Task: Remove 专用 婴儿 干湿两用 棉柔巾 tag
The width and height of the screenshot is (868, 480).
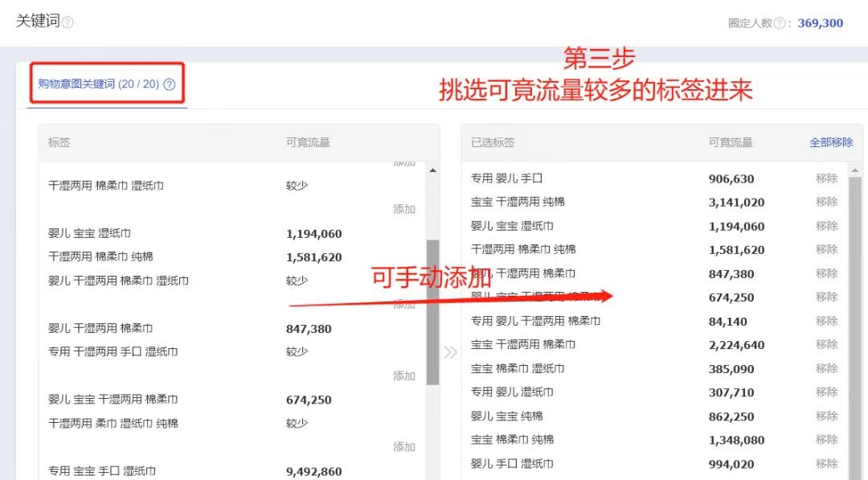Action: (826, 321)
